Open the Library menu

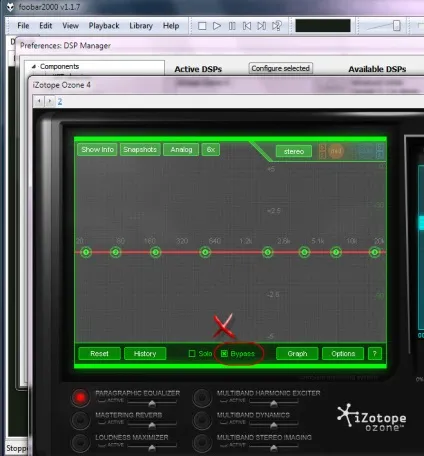pyautogui.click(x=141, y=26)
